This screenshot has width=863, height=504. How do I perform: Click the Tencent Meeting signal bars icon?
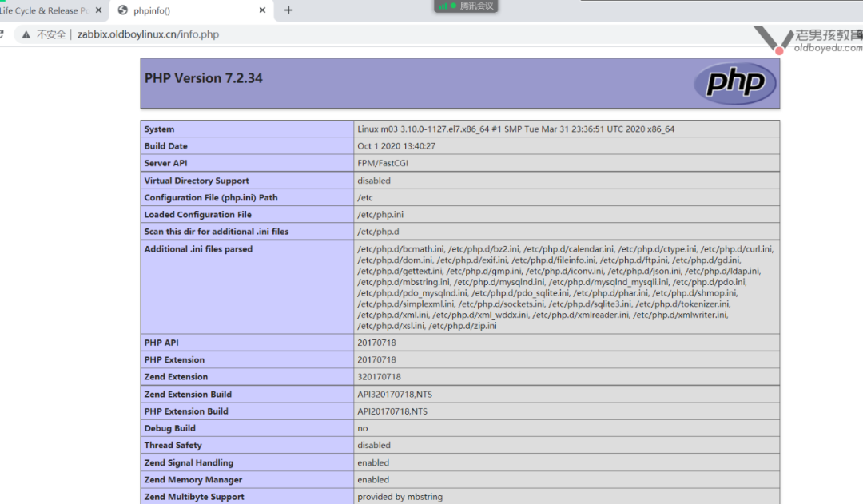pos(443,6)
